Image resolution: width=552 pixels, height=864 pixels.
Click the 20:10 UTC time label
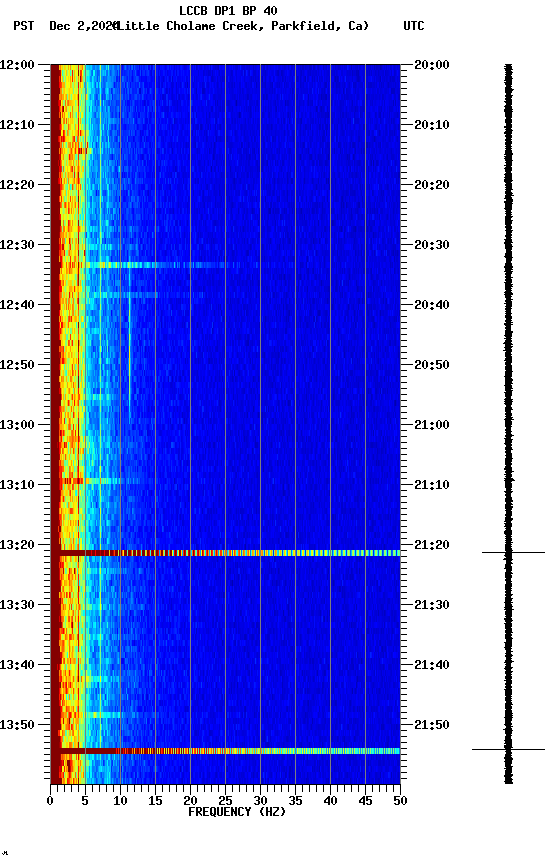point(432,125)
